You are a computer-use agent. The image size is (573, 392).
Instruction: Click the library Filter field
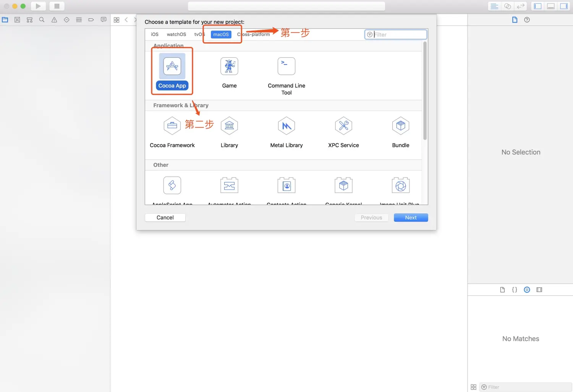(526, 387)
